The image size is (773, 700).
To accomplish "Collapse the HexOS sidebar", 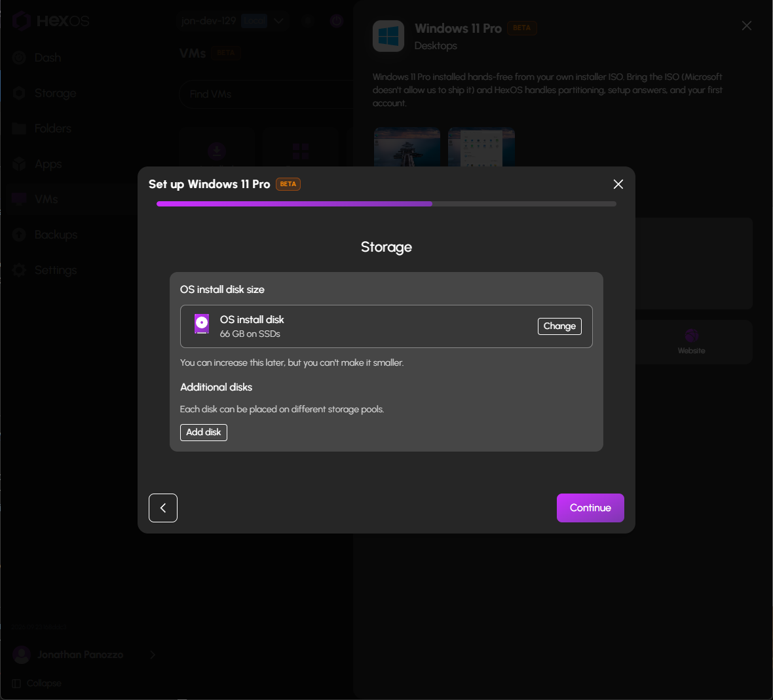I will 37,683.
